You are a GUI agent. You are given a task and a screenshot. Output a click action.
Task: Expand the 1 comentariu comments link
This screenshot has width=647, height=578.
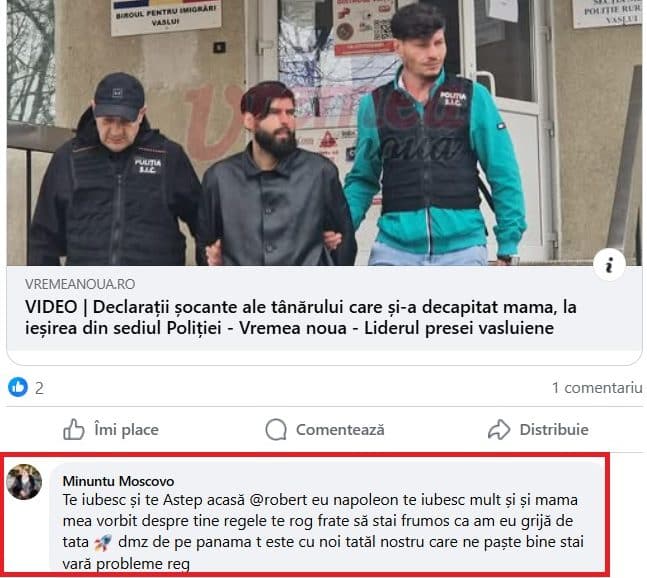[597, 388]
